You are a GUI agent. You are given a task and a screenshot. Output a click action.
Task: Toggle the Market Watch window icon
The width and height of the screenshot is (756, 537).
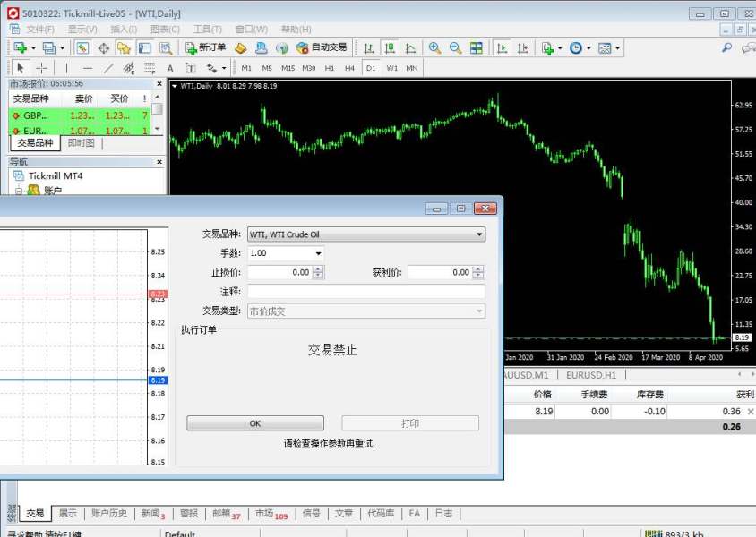click(x=82, y=47)
